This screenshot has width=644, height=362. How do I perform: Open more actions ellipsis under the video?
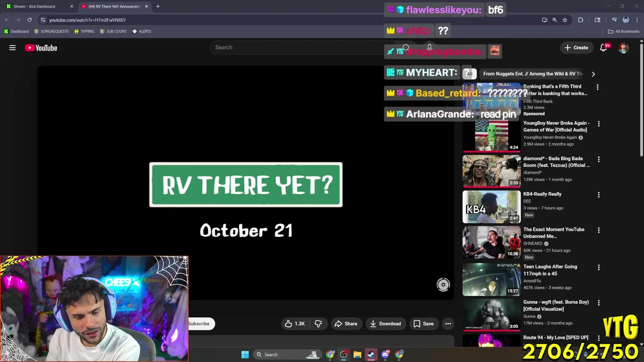pyautogui.click(x=448, y=324)
